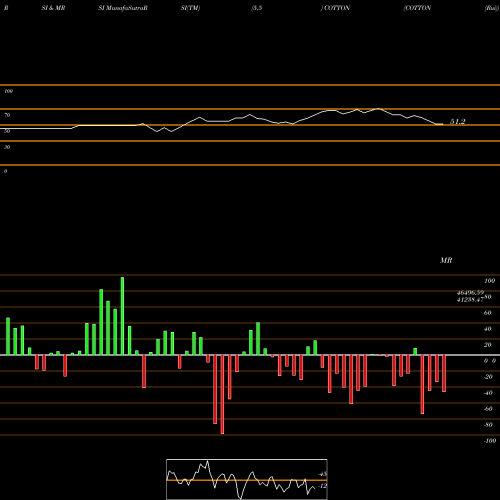Click the RSI axis label 70
This screenshot has width=500, height=500.
click(x=7, y=115)
